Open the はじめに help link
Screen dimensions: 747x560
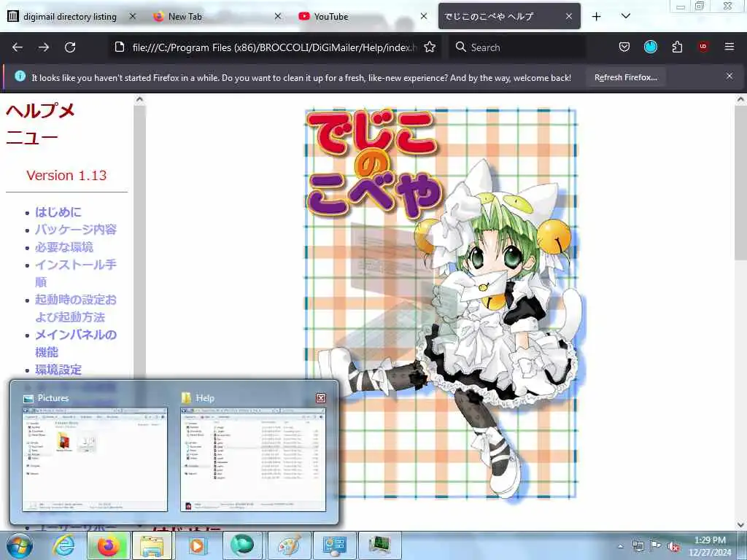point(58,212)
